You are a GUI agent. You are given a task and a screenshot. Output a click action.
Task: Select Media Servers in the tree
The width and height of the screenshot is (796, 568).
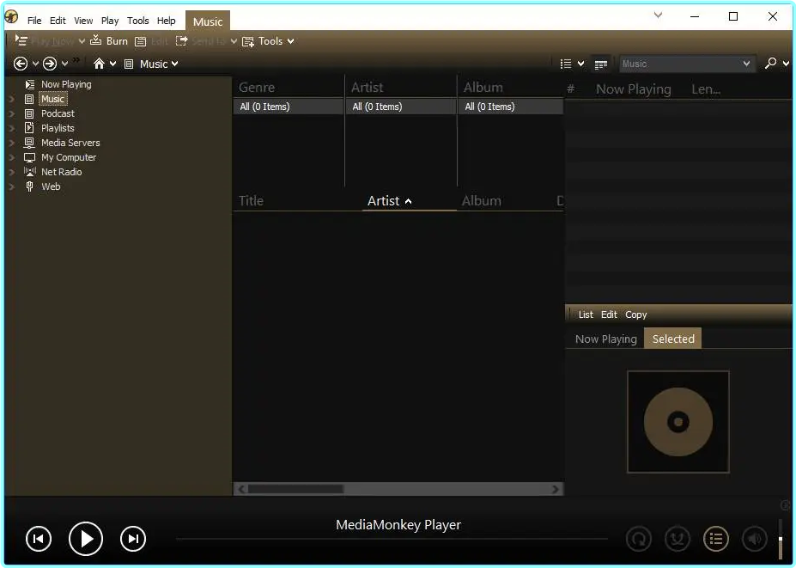tap(70, 143)
